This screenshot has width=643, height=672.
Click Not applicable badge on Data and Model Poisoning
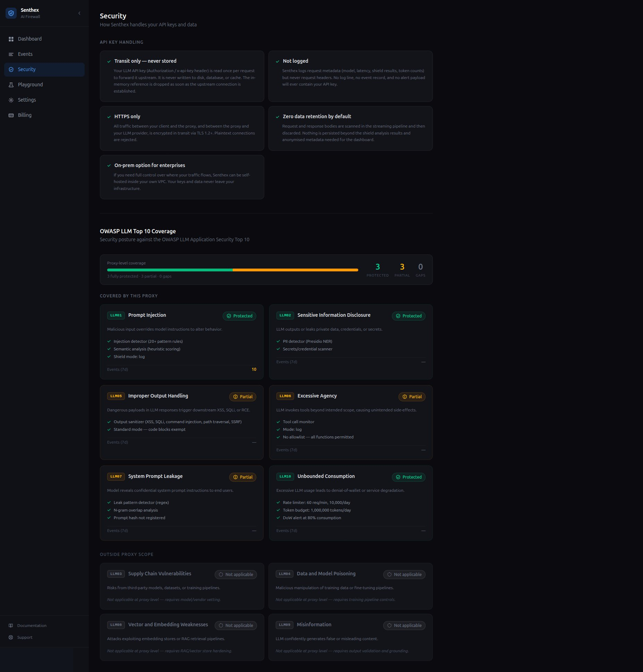pos(404,575)
